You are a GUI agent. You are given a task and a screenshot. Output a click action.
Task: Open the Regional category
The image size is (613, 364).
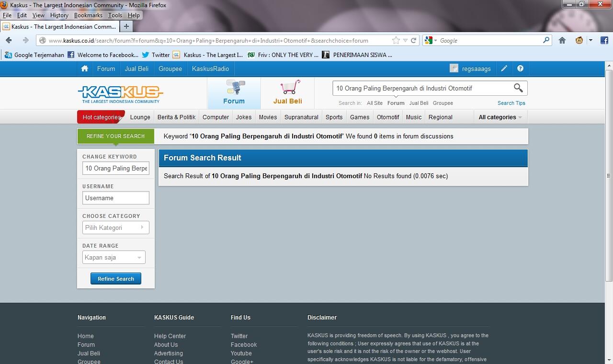pos(441,117)
